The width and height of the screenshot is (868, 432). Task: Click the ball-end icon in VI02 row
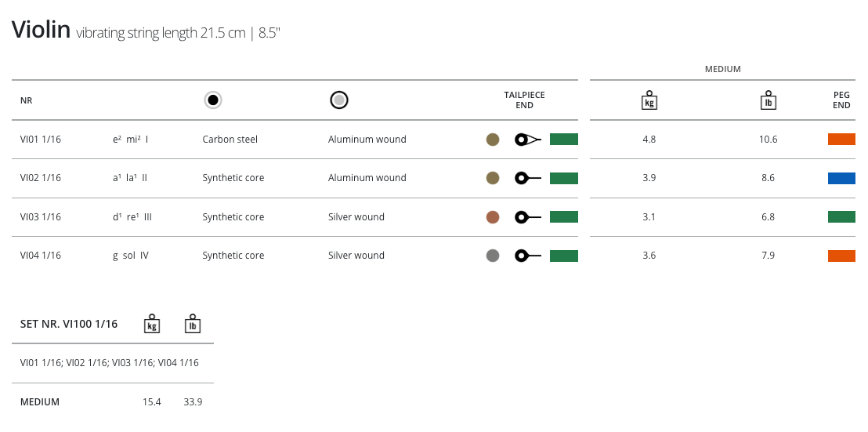527,178
